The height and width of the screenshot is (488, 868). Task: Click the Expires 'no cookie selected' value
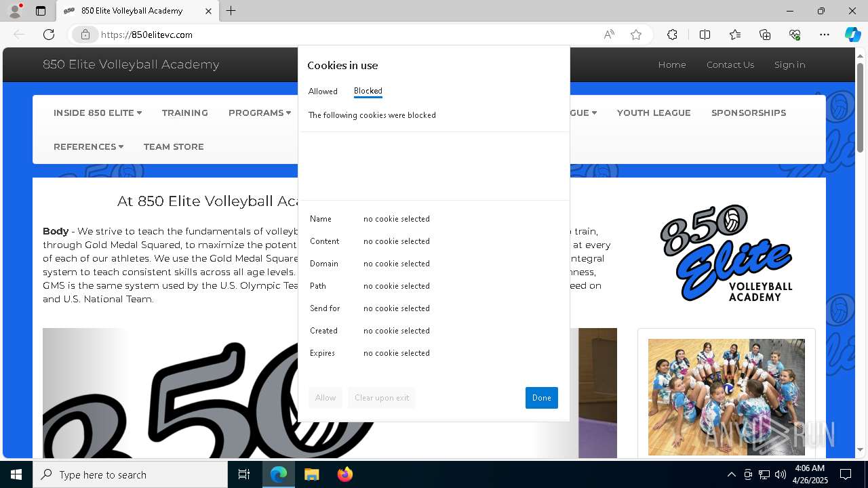tap(397, 353)
